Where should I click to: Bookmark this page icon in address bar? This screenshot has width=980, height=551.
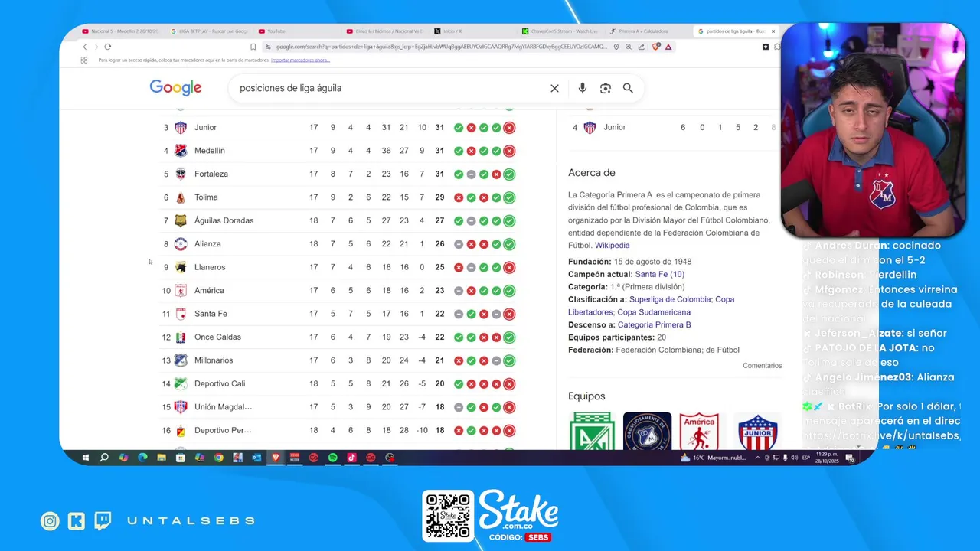[253, 47]
